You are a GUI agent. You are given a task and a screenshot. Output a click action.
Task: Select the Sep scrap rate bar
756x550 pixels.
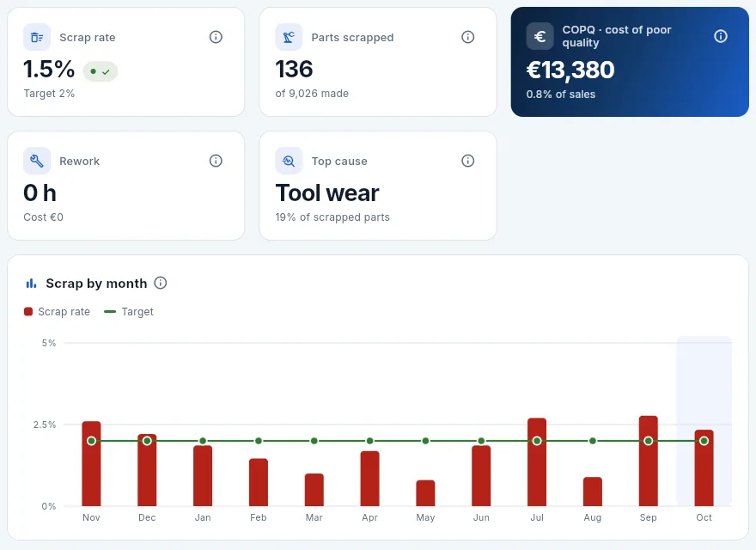pyautogui.click(x=648, y=461)
